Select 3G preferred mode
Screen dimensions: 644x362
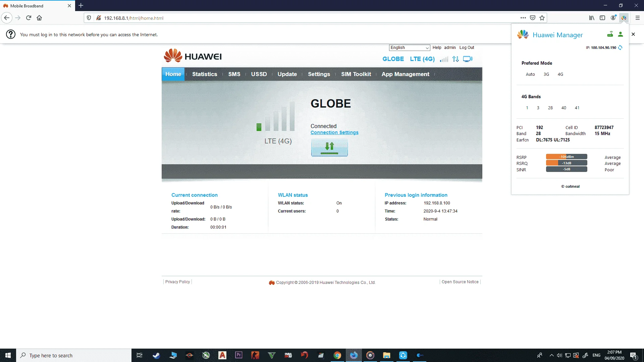pyautogui.click(x=546, y=74)
